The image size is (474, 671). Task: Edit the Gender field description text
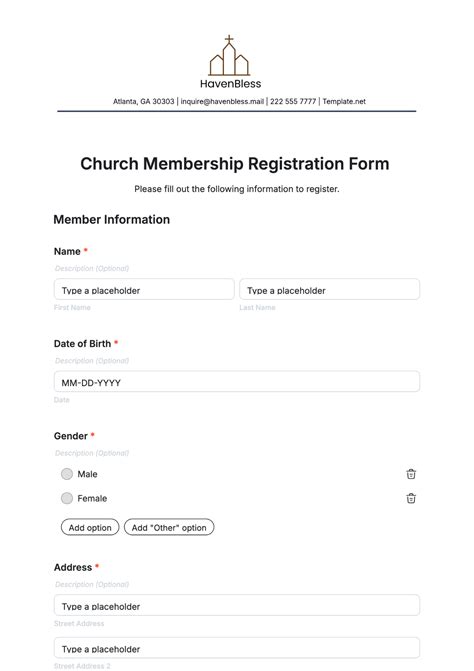click(x=92, y=453)
